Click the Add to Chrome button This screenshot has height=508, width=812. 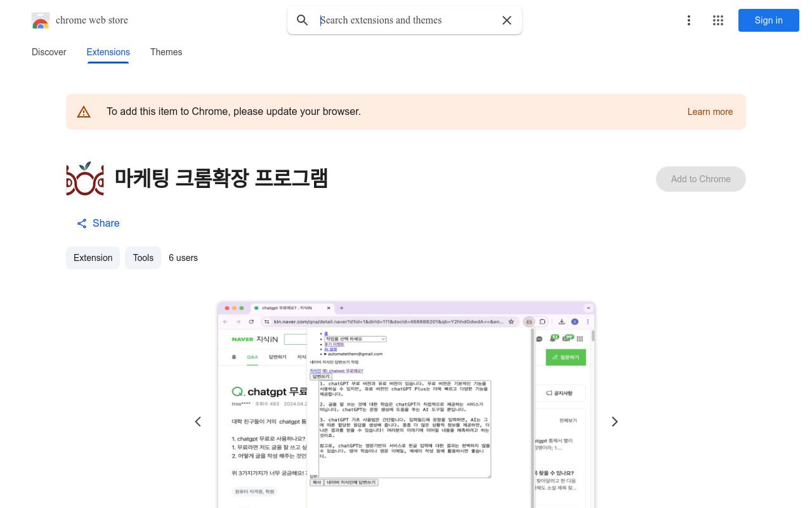tap(701, 179)
